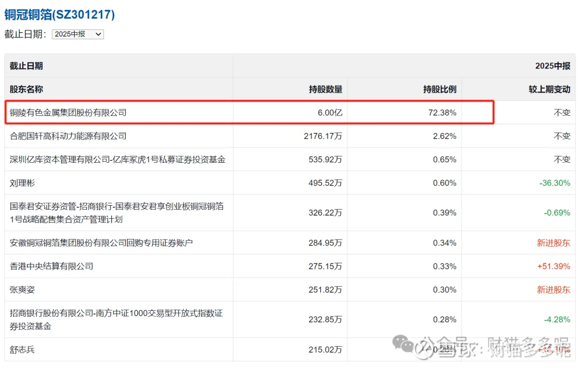The image size is (588, 368).
Task: Click holding value 251.82万
Action: (x=326, y=290)
